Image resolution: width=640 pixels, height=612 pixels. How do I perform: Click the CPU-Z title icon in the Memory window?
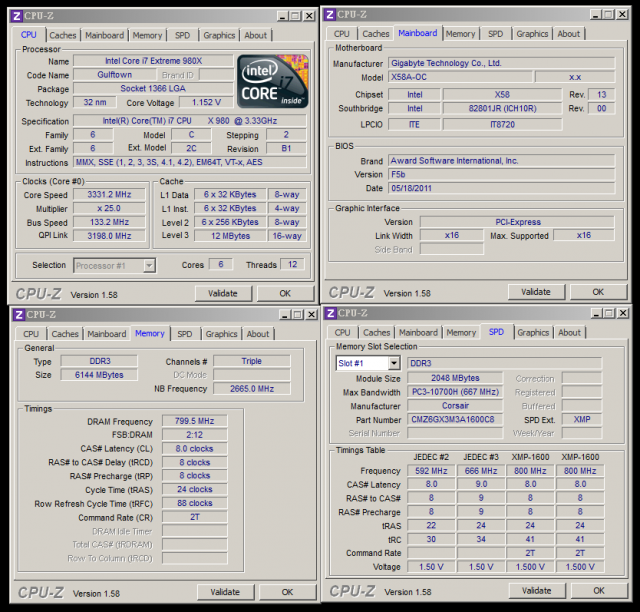[x=19, y=315]
